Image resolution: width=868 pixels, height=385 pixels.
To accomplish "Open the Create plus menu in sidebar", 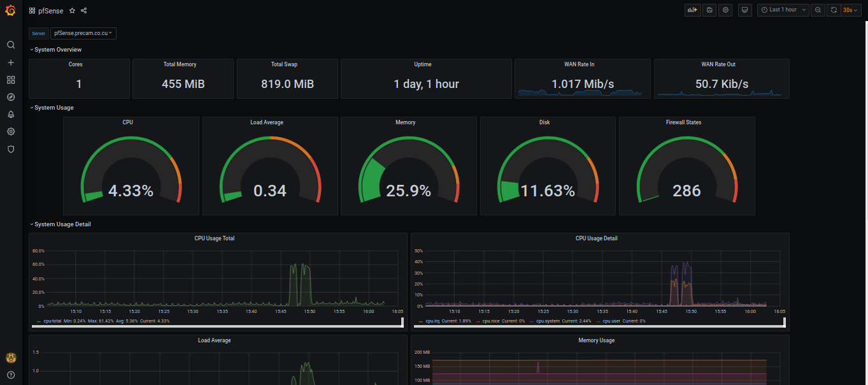I will coord(11,62).
